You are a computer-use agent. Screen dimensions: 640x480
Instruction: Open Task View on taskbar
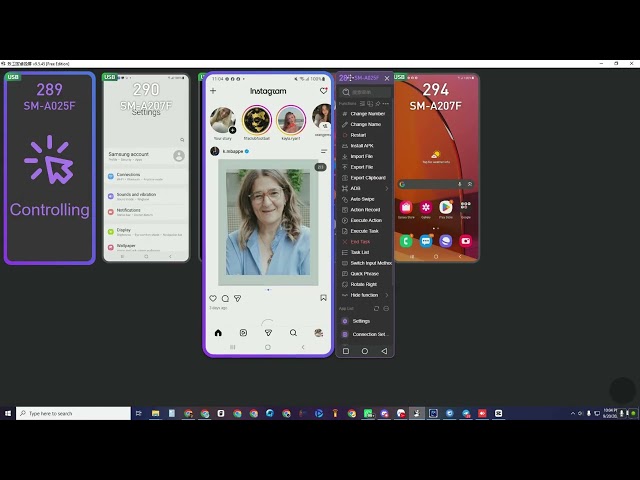139,413
